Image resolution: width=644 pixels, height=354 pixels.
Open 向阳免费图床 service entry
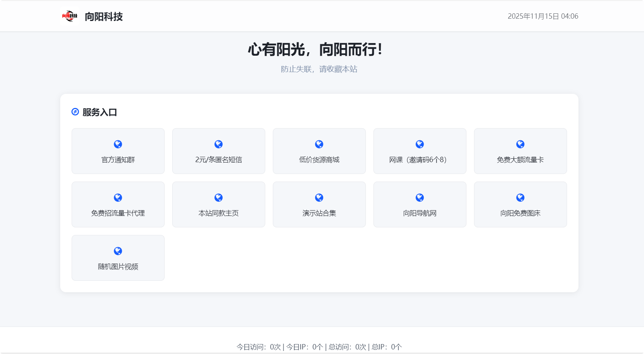[x=520, y=204]
